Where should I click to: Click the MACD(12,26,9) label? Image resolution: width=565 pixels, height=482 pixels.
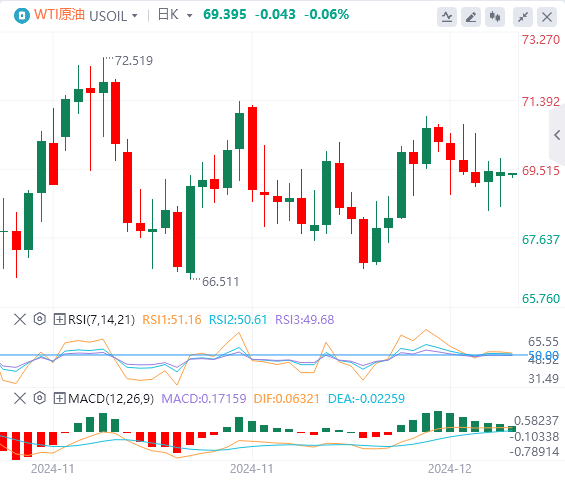111,399
